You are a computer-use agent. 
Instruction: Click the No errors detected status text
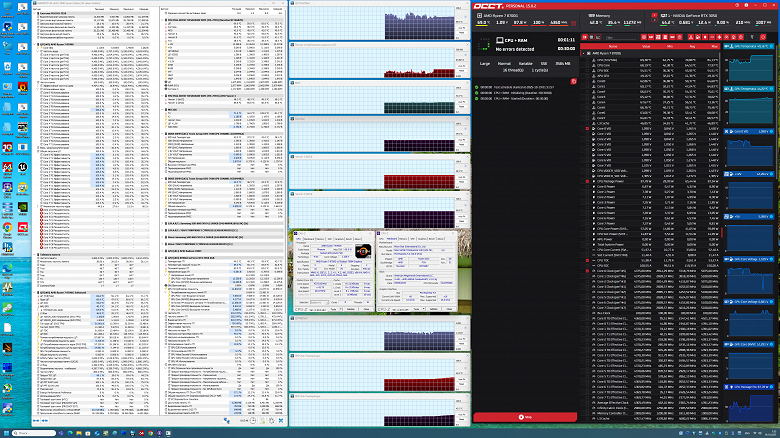pos(515,49)
